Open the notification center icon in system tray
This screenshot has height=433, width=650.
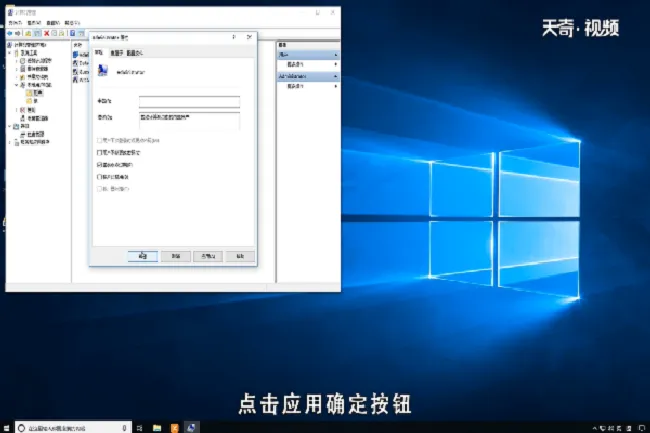(642, 428)
